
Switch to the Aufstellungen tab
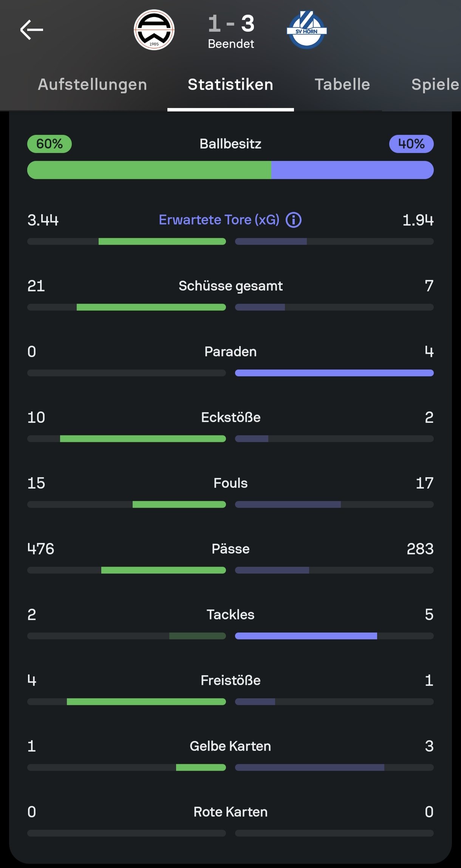(x=92, y=85)
